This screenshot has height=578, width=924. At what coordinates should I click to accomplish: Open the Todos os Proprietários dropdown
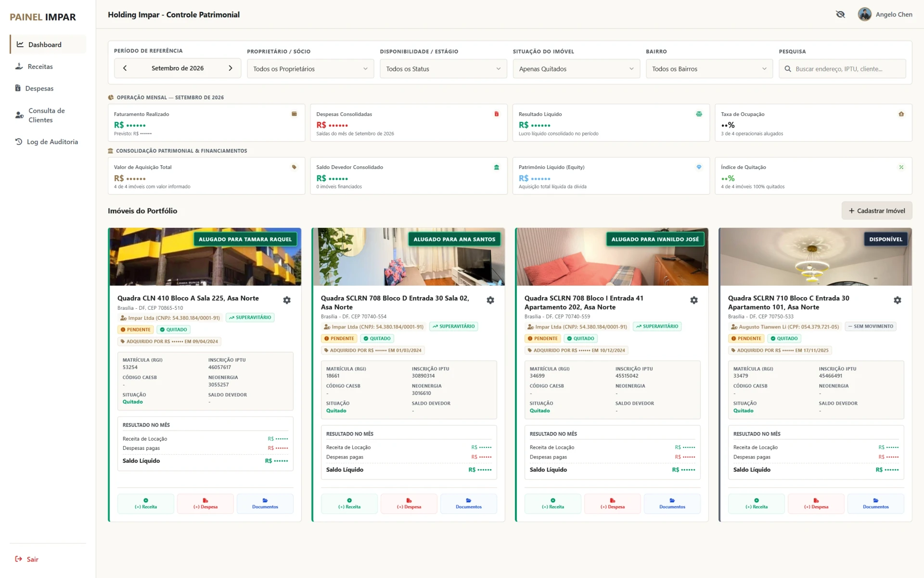click(x=310, y=69)
